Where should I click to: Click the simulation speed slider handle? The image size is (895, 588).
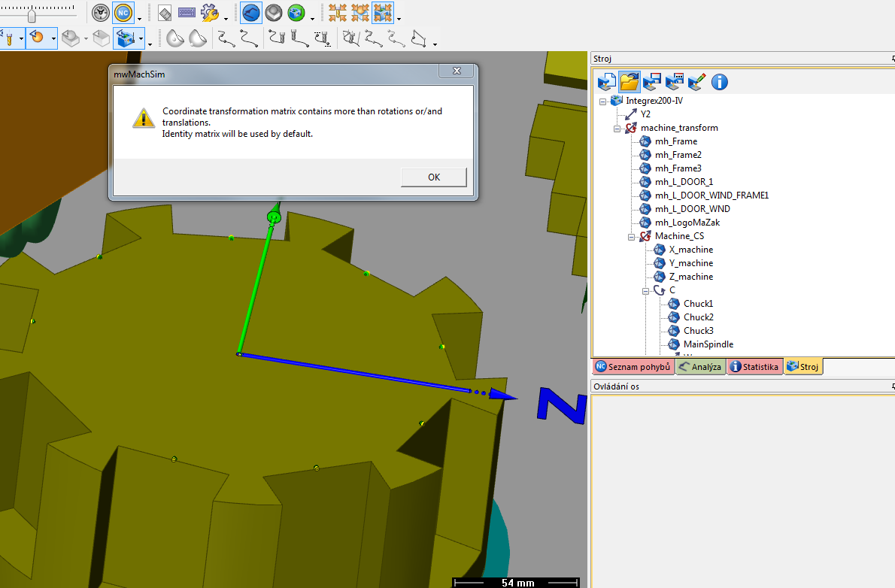coord(32,14)
